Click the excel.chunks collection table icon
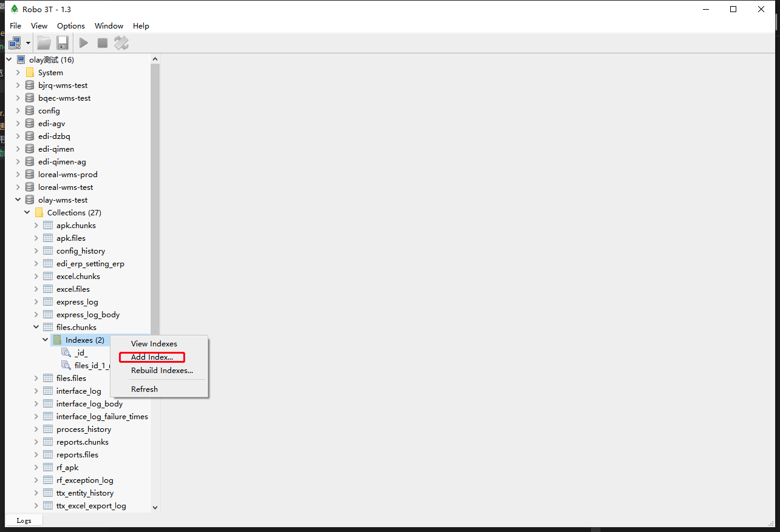This screenshot has height=532, width=780. 48,277
